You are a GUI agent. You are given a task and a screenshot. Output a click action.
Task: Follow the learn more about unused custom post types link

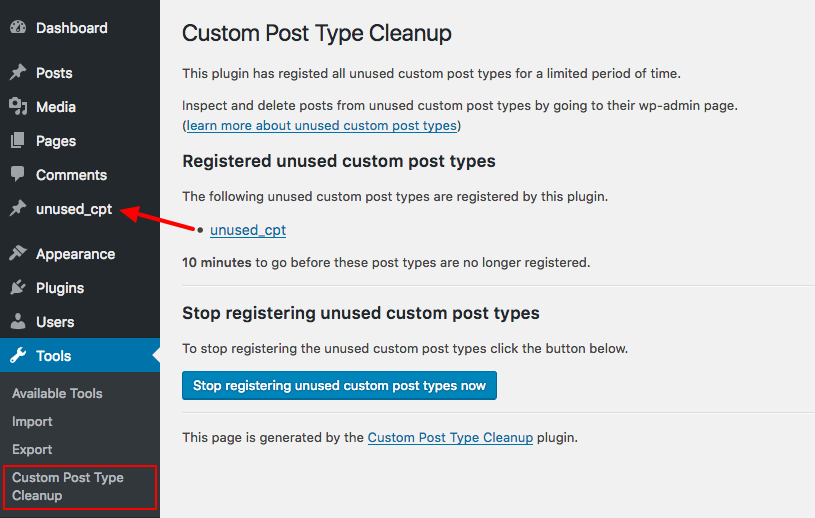point(321,126)
